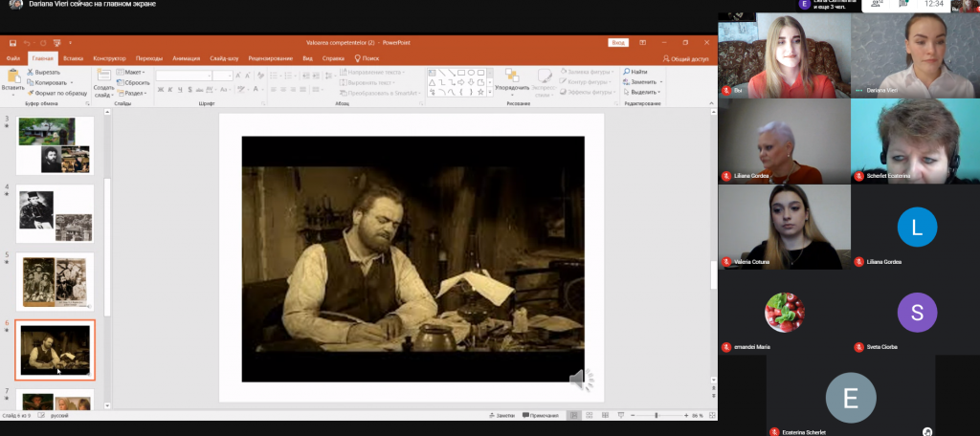
Task: Toggle Примечания comments pane
Action: (540, 415)
